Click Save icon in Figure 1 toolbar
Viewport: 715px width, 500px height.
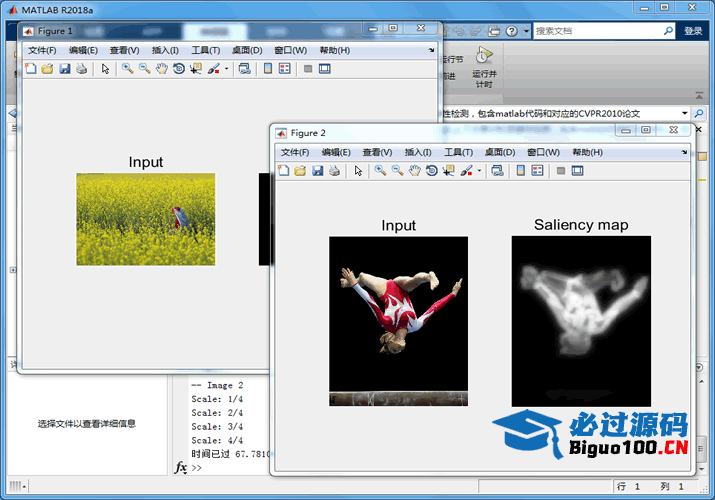[65, 69]
